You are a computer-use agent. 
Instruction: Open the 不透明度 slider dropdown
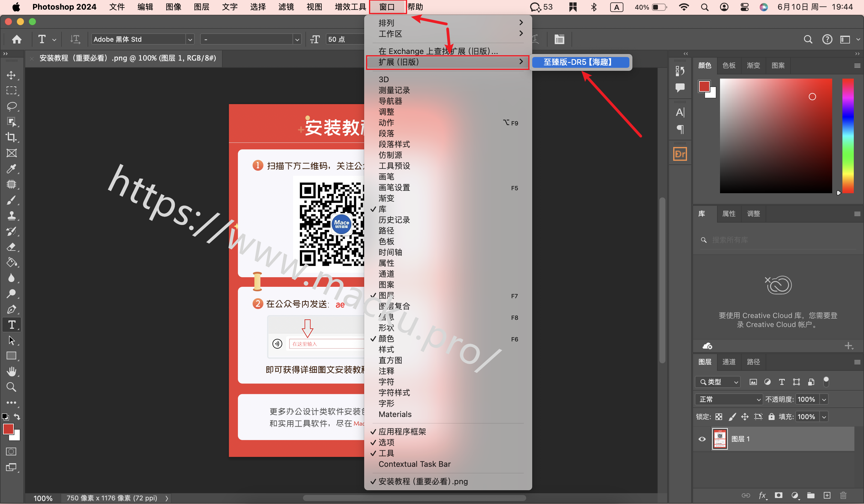pos(824,399)
